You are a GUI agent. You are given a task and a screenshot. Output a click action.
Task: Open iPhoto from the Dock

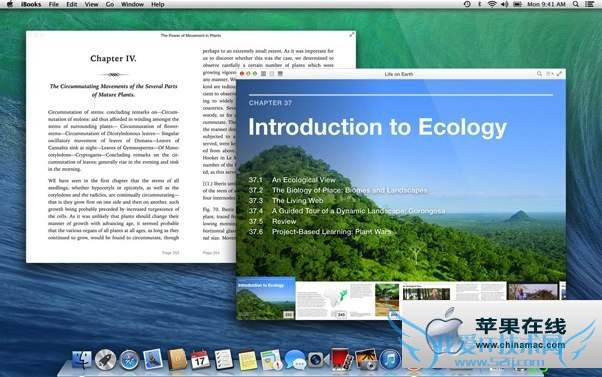[x=366, y=359]
